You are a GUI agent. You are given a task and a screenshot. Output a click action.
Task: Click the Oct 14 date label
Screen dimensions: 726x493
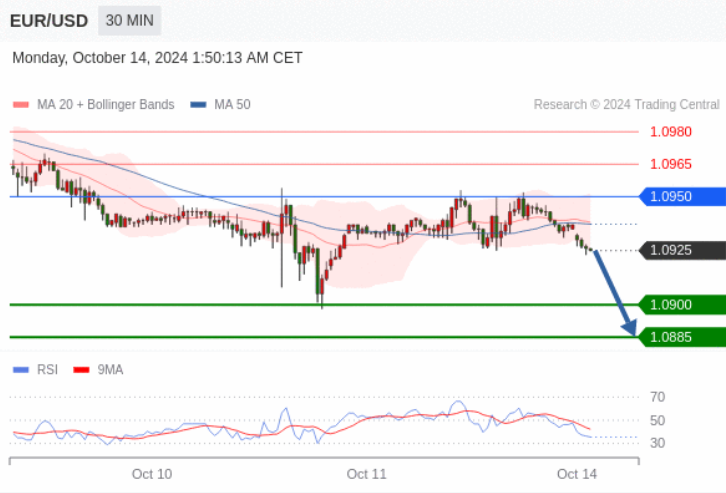pyautogui.click(x=577, y=474)
